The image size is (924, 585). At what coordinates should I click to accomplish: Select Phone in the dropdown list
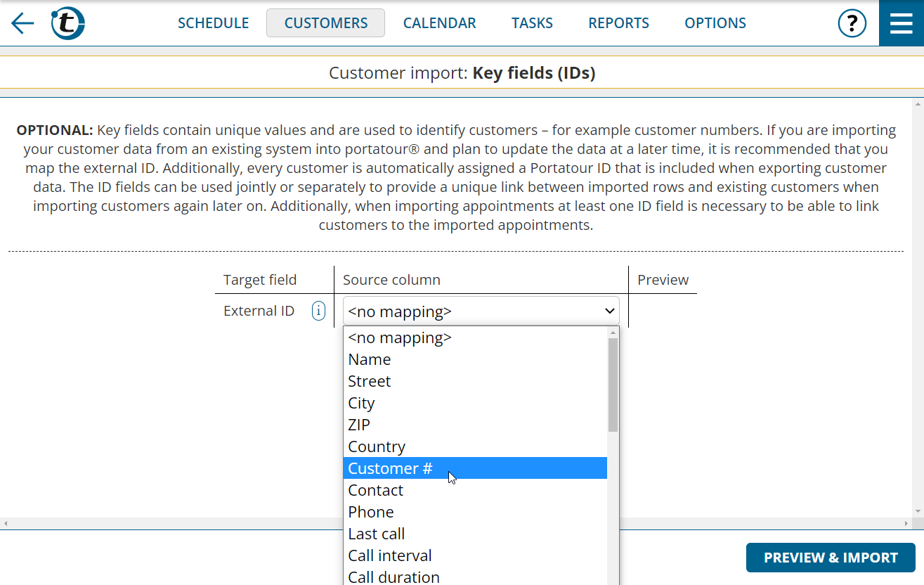[371, 512]
